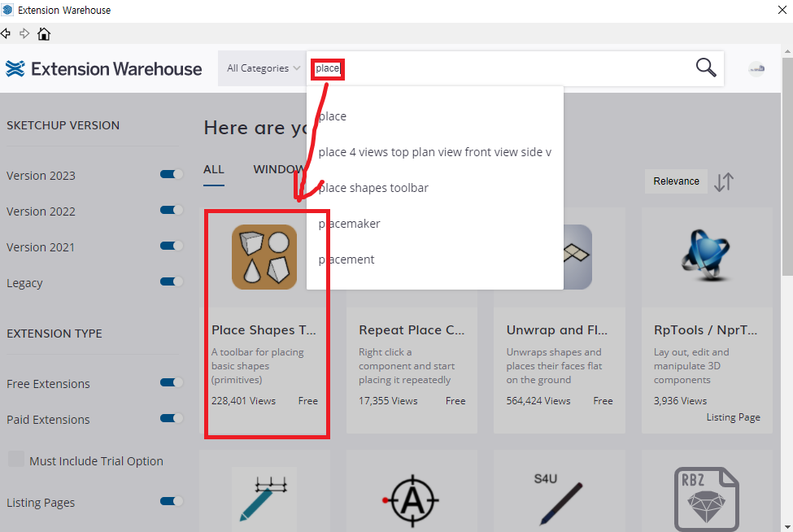793x532 pixels.
Task: Click the '17,355 Views' text
Action: (389, 401)
